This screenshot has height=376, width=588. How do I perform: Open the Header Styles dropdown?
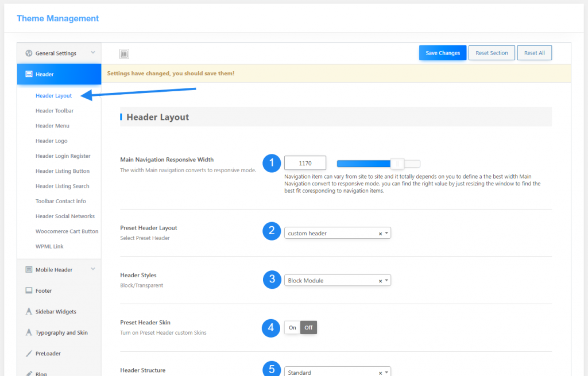pyautogui.click(x=337, y=280)
